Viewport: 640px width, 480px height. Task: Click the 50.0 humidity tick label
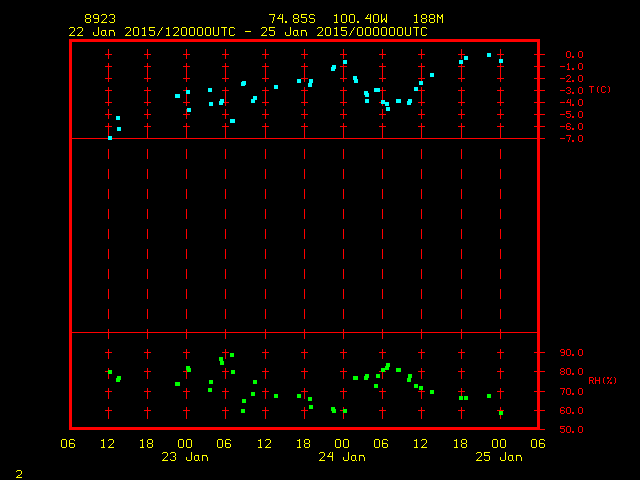pos(572,430)
